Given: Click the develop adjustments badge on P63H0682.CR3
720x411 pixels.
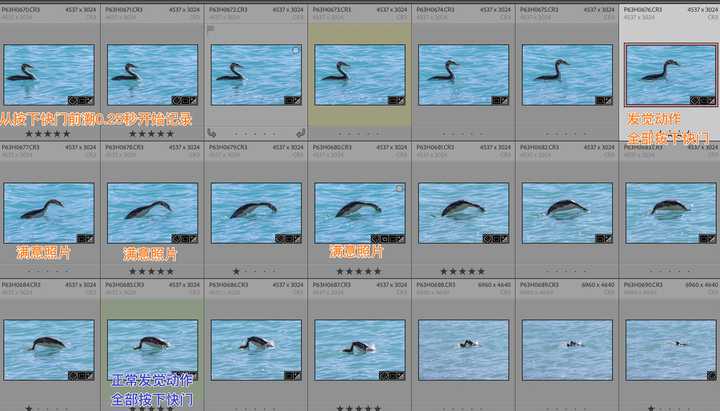Looking at the screenshot, I should [x=608, y=238].
